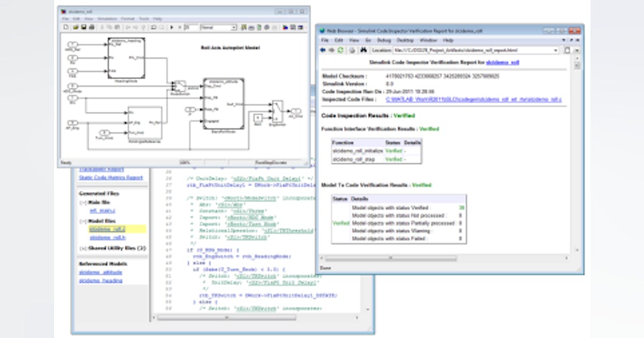Viewport: 644px width, 338px height.
Task: Print the report using the printer icon
Action: [352, 50]
